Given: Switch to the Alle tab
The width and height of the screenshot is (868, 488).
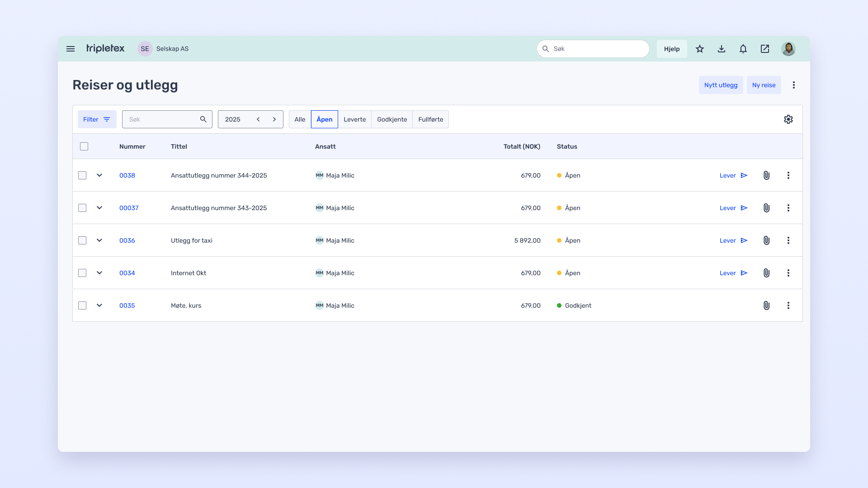Looking at the screenshot, I should click(300, 119).
